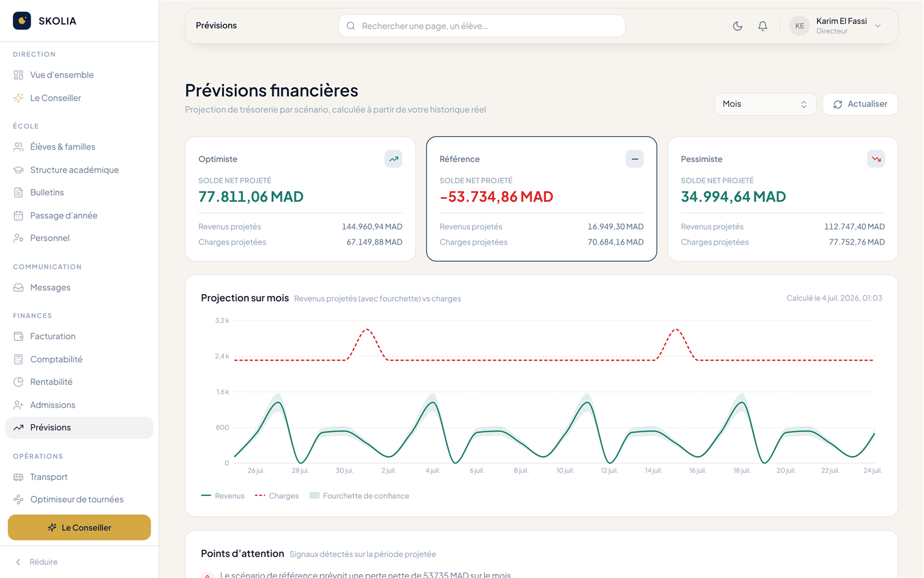Click the Personnel icon in the sidebar
924x578 pixels.
tap(18, 238)
